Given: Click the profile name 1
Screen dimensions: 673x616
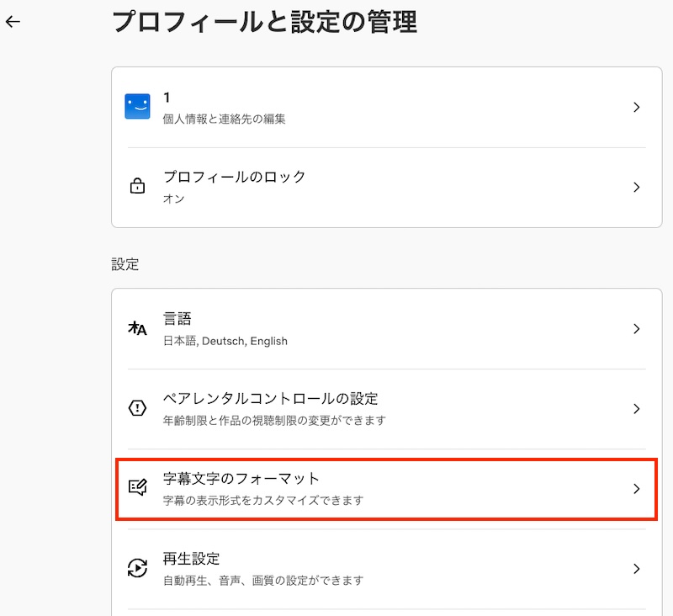Looking at the screenshot, I should [x=167, y=98].
